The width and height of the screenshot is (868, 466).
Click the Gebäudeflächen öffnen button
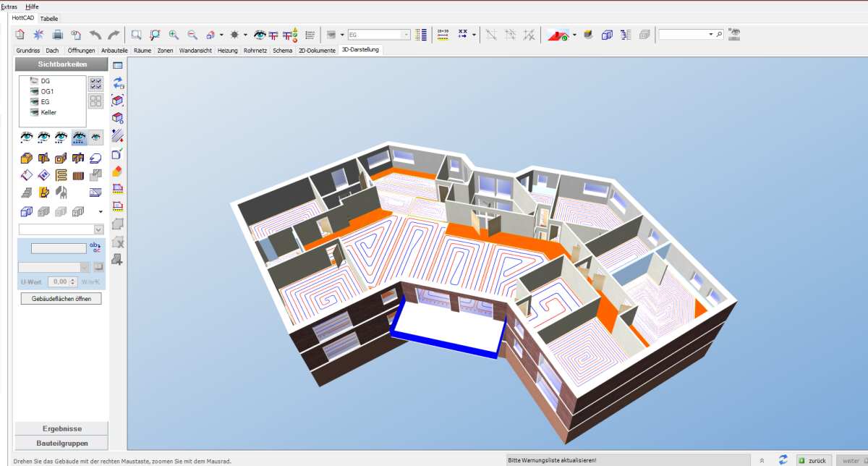pyautogui.click(x=61, y=298)
